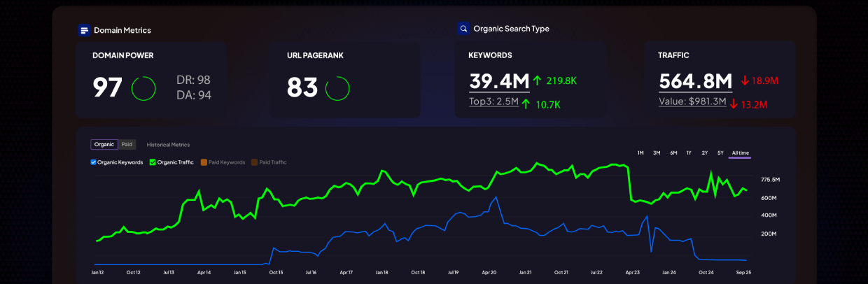Open the 564.8M traffic value link
This screenshot has width=868, height=284.
(x=695, y=81)
